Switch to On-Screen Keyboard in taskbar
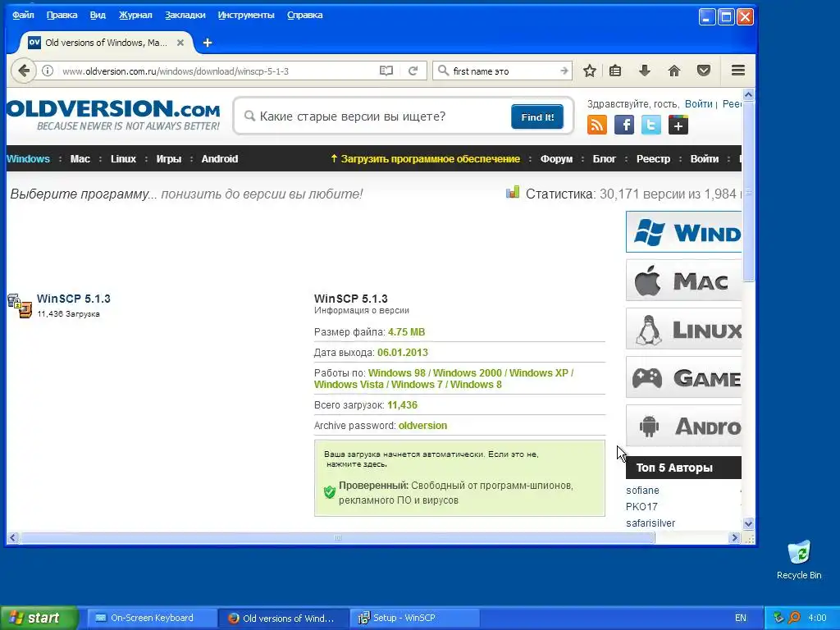The width and height of the screenshot is (840, 630). [x=152, y=618]
